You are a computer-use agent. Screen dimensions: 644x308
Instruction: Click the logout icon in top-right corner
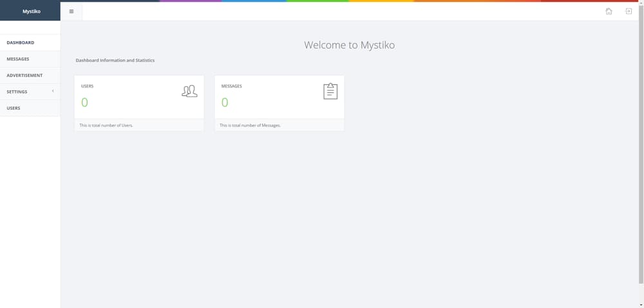click(x=629, y=11)
